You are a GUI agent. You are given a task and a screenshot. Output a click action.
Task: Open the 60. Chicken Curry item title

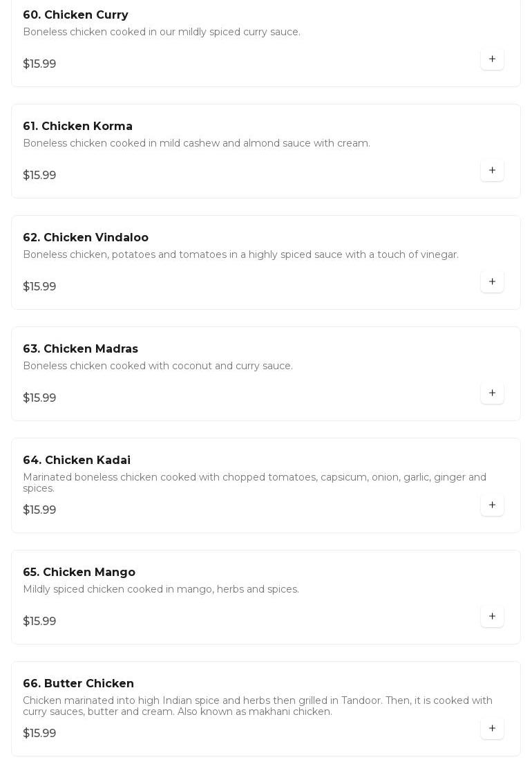click(x=76, y=15)
